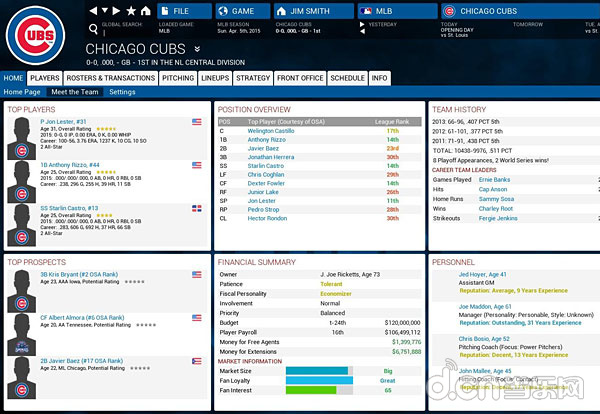Viewport: 600px width, 414px height.
Task: Click the star bookmark icon
Action: coord(131,11)
